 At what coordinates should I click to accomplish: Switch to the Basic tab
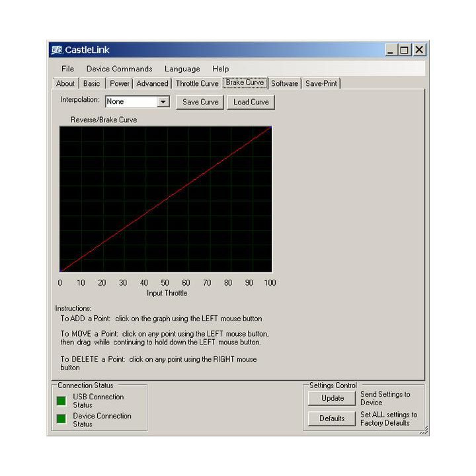point(92,83)
